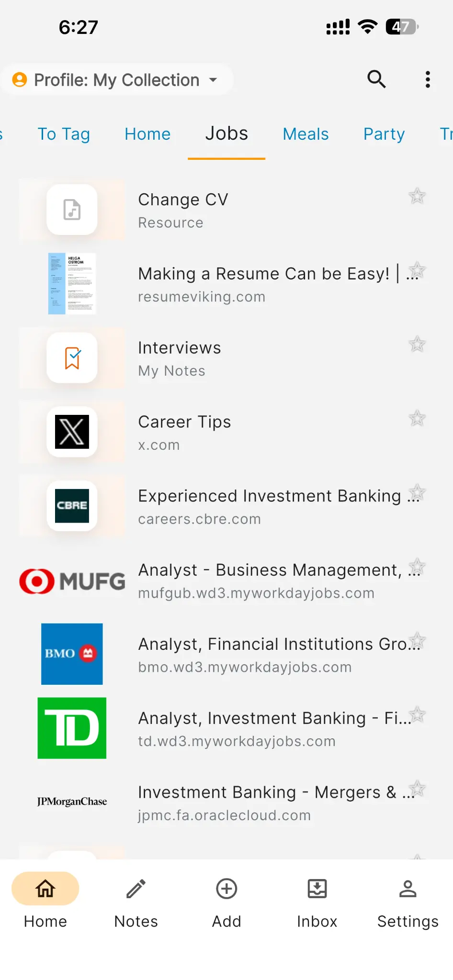Viewport: 453px width, 980px height.
Task: Open Making a Resume Can be Easy link
Action: (x=263, y=284)
